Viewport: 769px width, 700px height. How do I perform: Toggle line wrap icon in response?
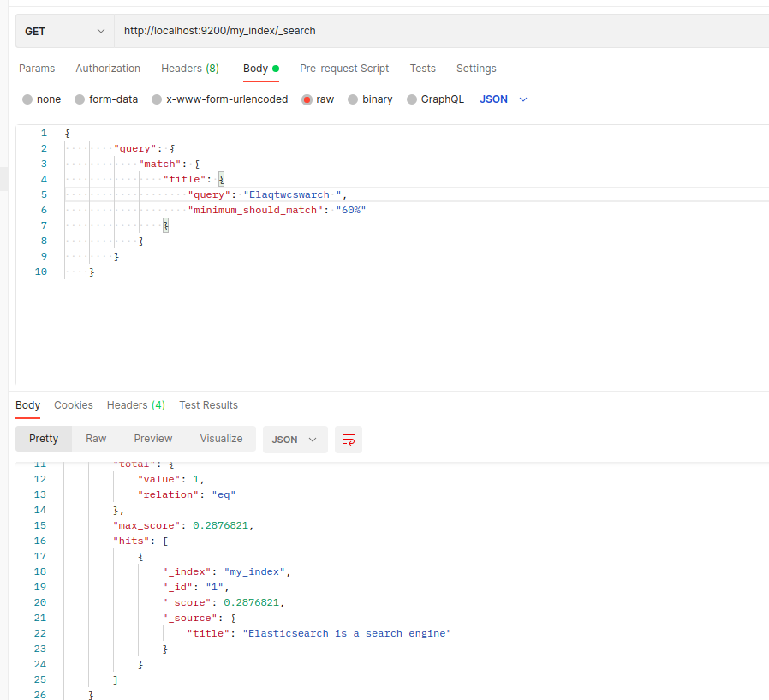point(349,440)
